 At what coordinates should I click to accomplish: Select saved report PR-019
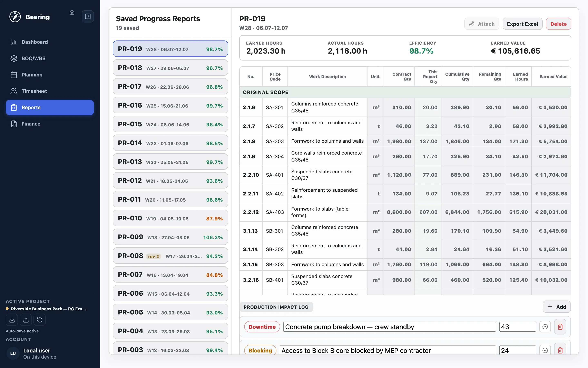(x=170, y=49)
